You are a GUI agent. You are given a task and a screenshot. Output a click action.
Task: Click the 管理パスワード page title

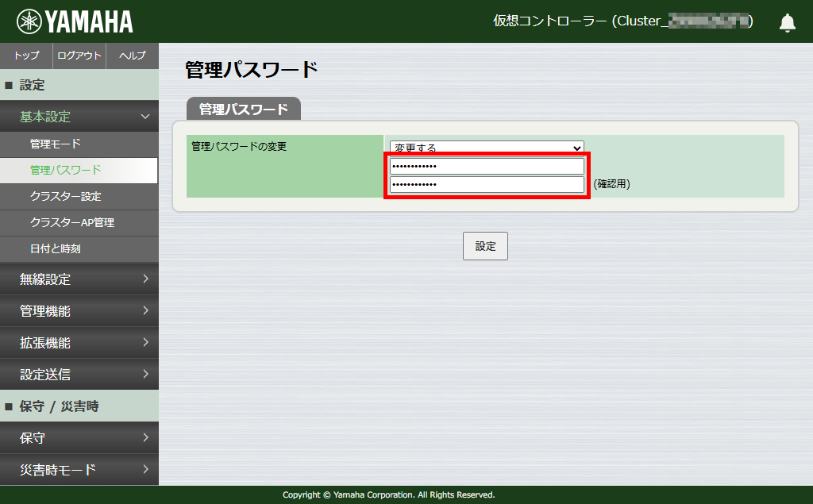[252, 70]
